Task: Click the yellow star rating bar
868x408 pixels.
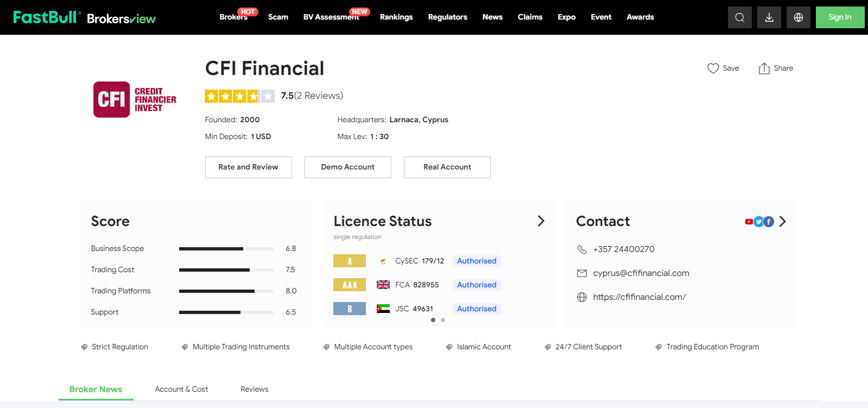Action: pyautogui.click(x=239, y=96)
